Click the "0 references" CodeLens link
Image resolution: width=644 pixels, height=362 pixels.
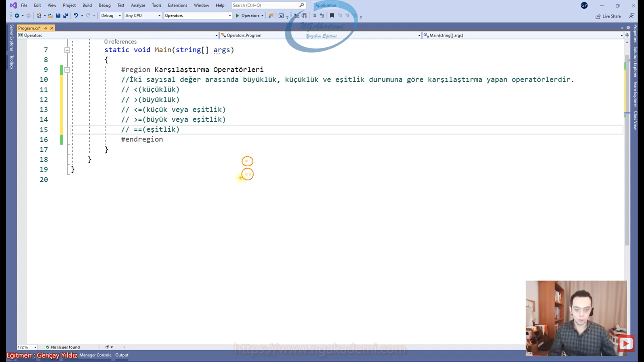[120, 42]
